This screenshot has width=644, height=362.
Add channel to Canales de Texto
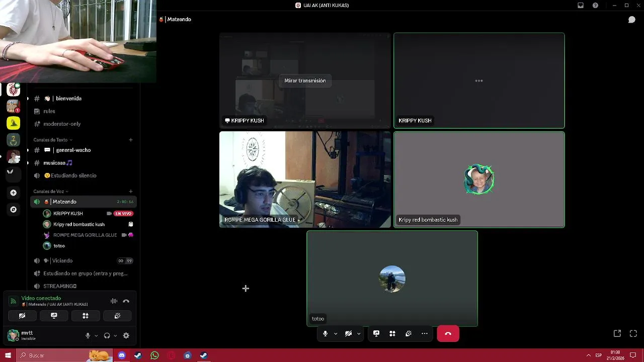pos(131,140)
